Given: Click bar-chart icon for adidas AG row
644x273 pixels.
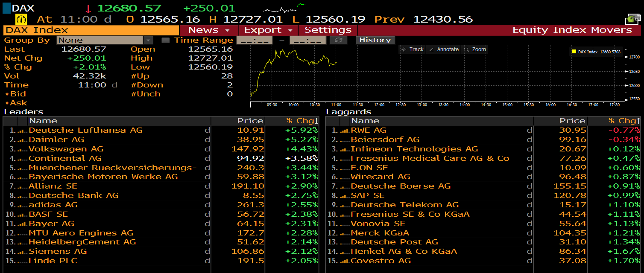Looking at the screenshot, I should (22, 205).
